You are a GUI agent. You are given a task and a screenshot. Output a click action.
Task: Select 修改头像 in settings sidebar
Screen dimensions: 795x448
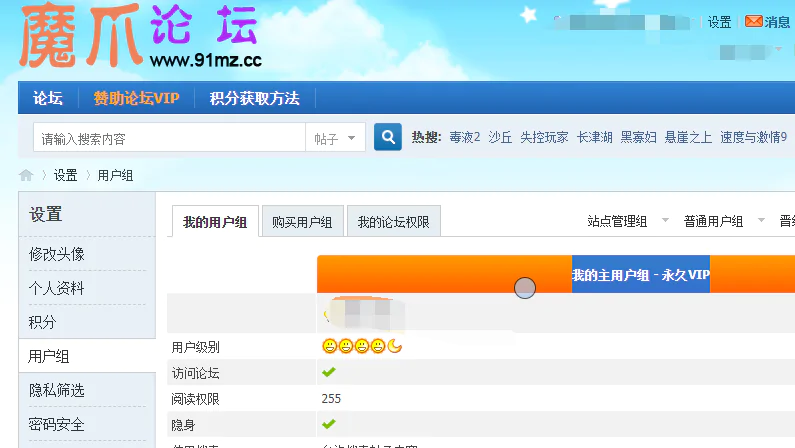point(57,254)
